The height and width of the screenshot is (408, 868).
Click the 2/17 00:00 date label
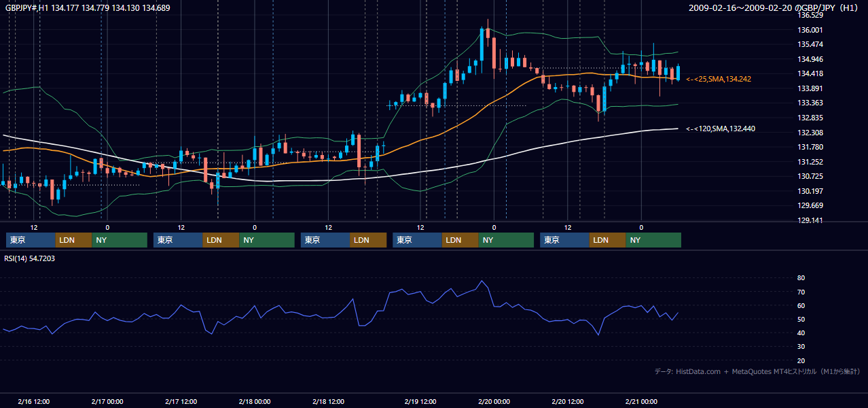coord(107,401)
